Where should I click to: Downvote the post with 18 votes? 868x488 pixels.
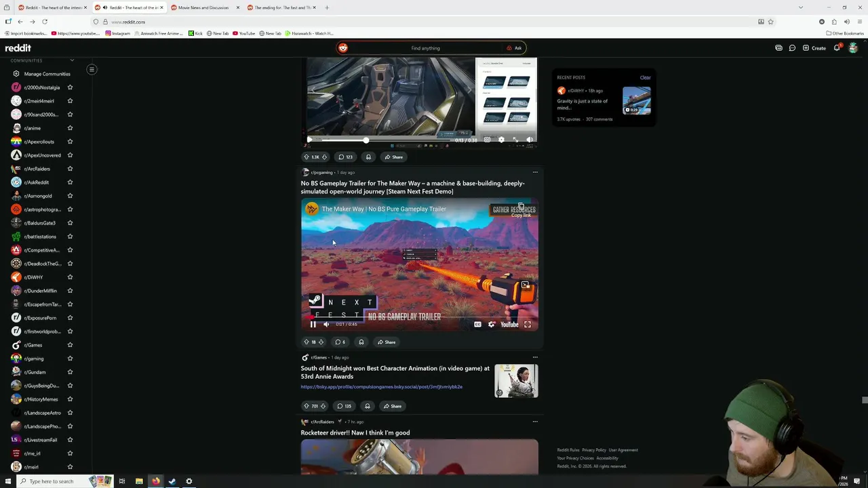pos(321,342)
